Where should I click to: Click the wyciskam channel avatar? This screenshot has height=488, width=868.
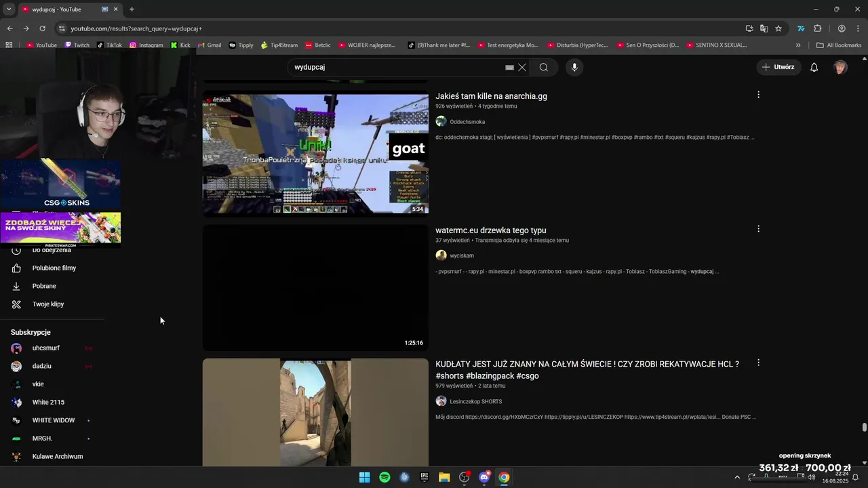point(441,256)
